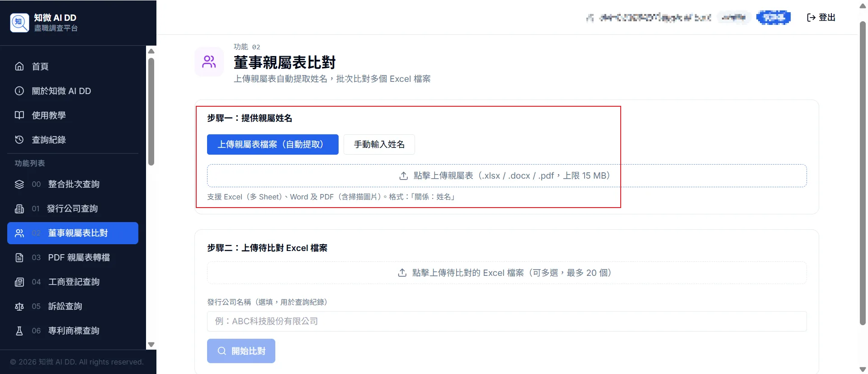The width and height of the screenshot is (868, 374).
Task: Click the newspaper icon beside 工商登記查詢
Action: pyautogui.click(x=19, y=282)
